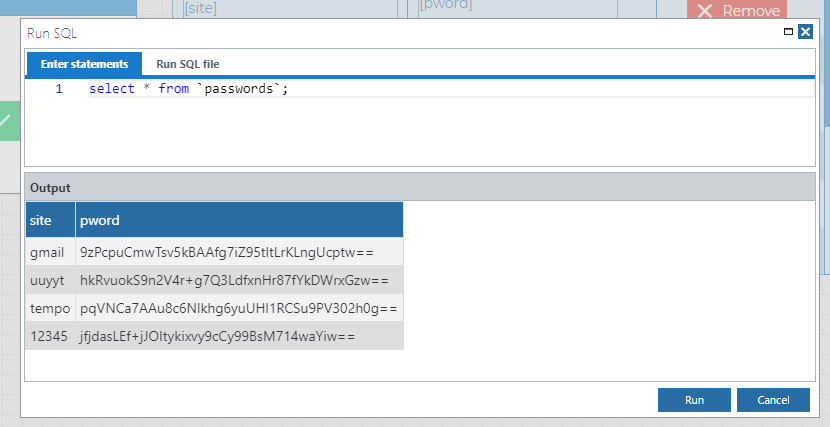Click line number 1 in the editor
This screenshot has width=830, height=427.
click(x=59, y=88)
